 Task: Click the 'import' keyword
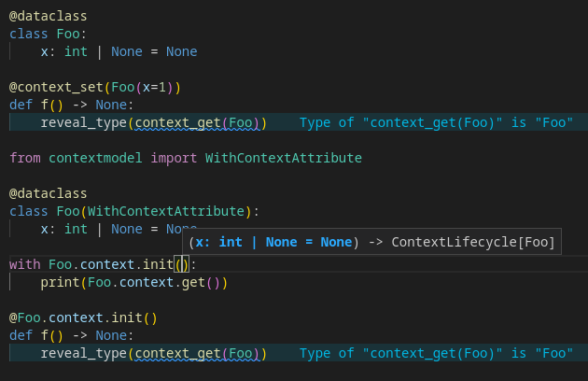click(x=174, y=158)
